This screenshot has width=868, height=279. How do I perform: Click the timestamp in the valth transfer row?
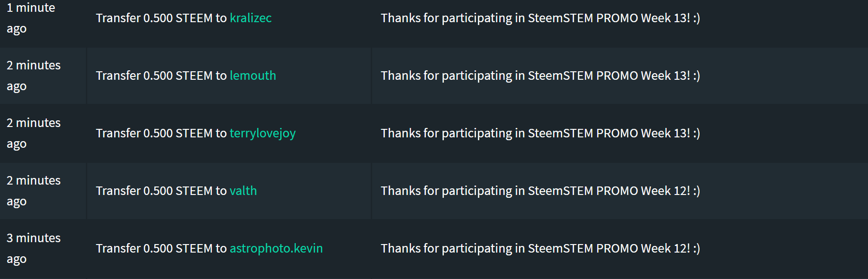[x=33, y=191]
